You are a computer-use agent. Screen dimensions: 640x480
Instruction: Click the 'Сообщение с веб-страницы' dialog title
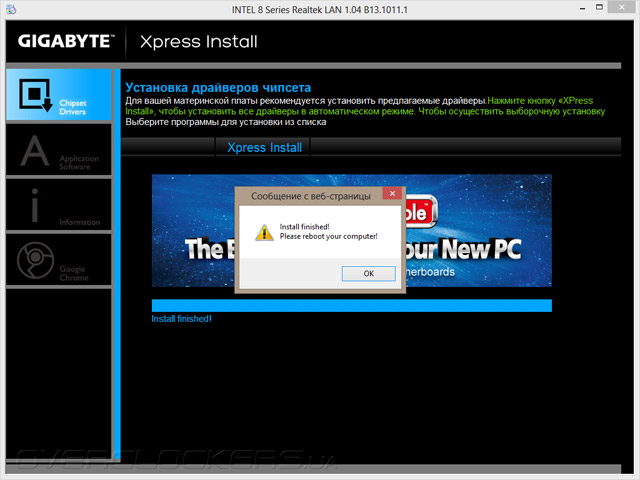tap(311, 196)
